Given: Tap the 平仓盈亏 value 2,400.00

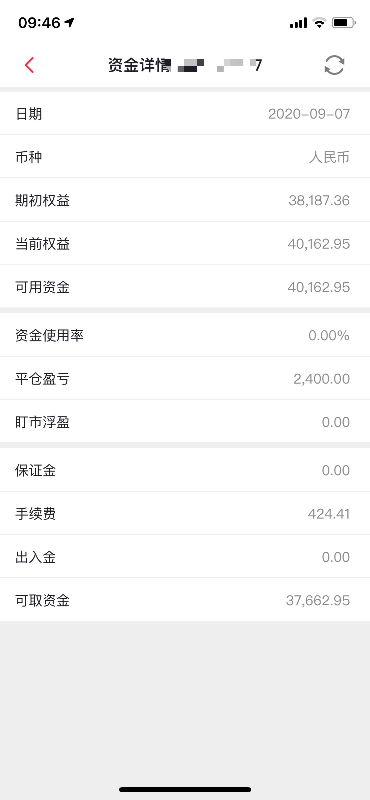Looking at the screenshot, I should [322, 379].
